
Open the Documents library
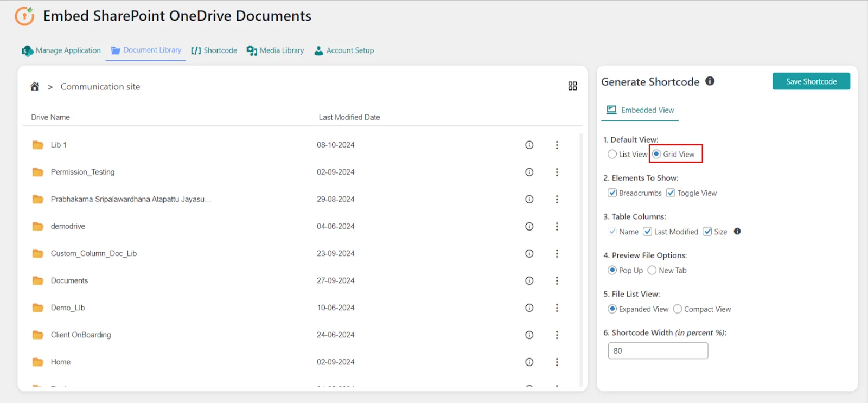coord(69,280)
